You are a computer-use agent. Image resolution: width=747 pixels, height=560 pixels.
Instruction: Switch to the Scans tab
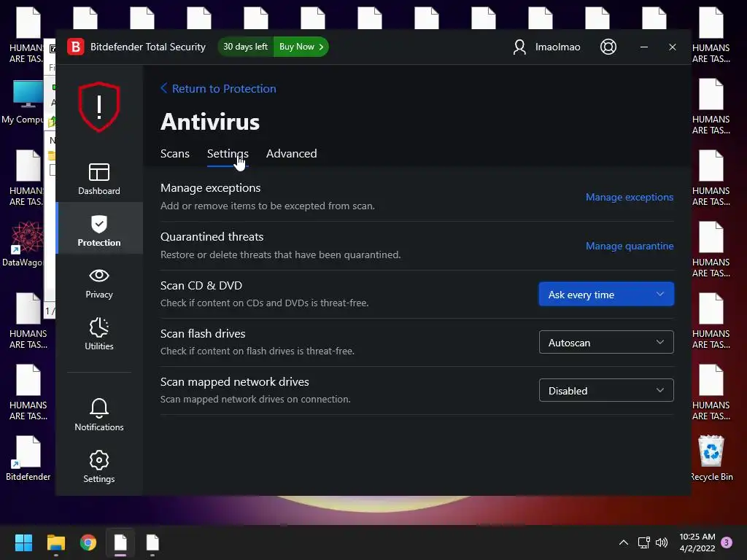point(175,153)
